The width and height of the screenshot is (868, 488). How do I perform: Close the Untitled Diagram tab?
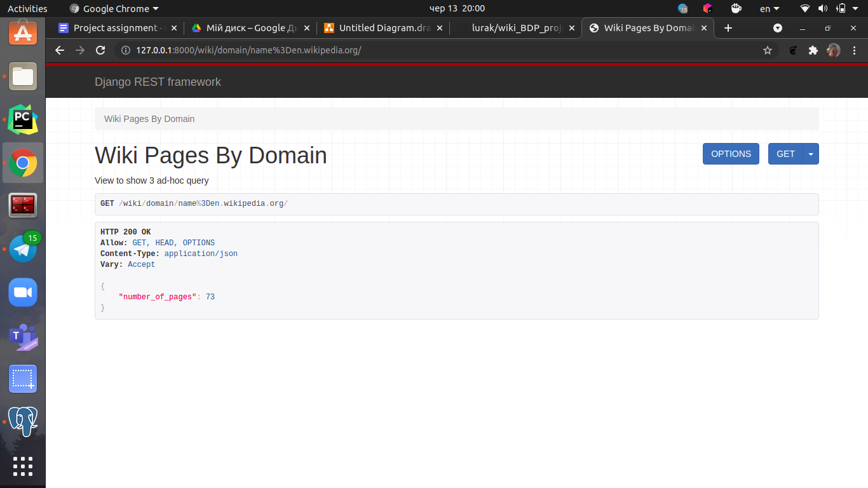pos(440,28)
